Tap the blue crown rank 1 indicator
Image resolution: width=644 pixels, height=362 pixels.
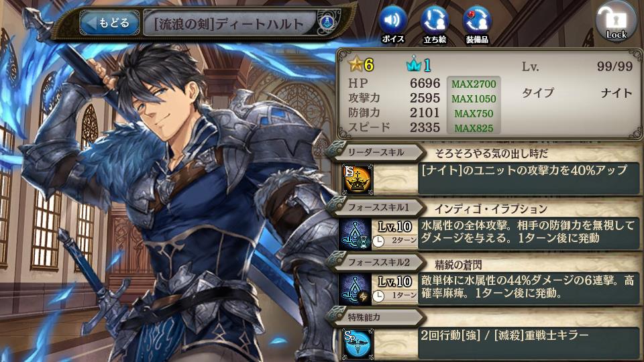tap(418, 64)
